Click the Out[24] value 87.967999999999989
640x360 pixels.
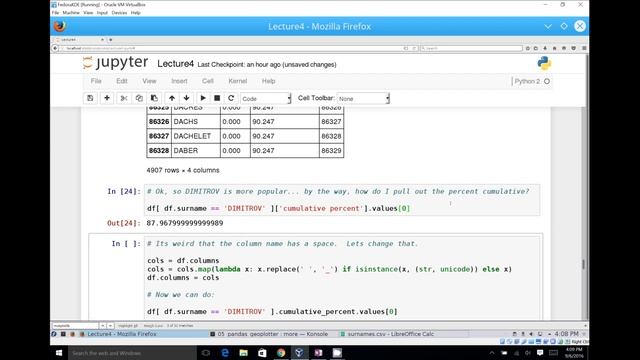point(185,223)
